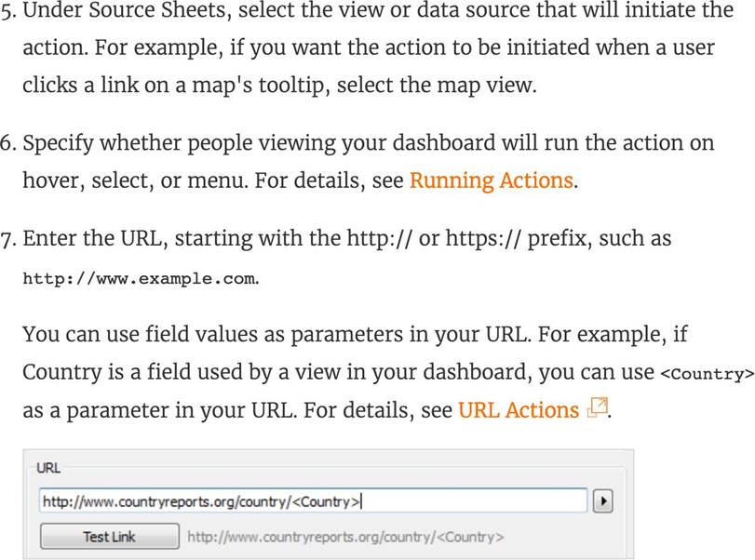Click the step 7 list number
The width and height of the screenshot is (755, 560).
9,239
